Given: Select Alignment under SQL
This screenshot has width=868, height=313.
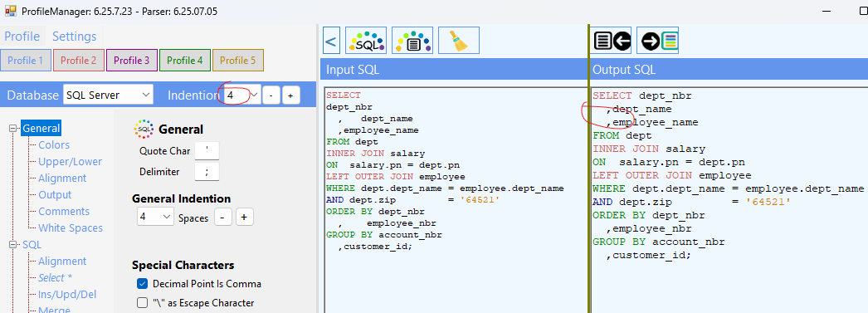Looking at the screenshot, I should coord(62,262).
